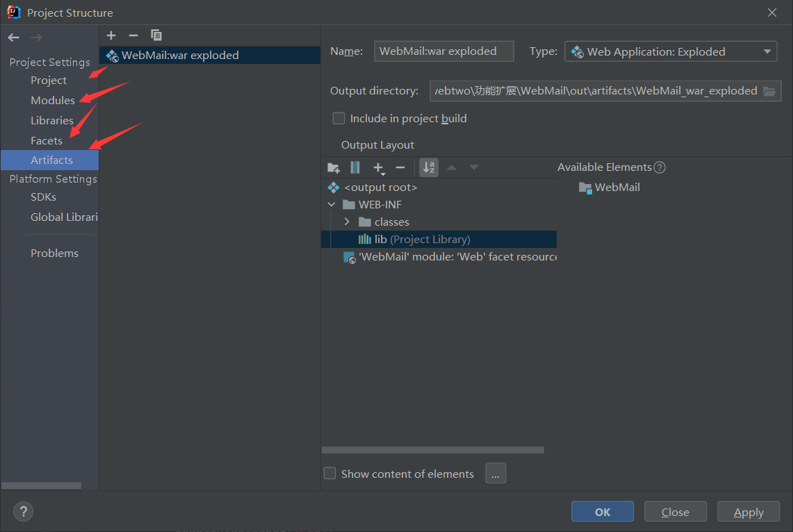
Task: Open Global Libraries settings
Action: [x=64, y=217]
